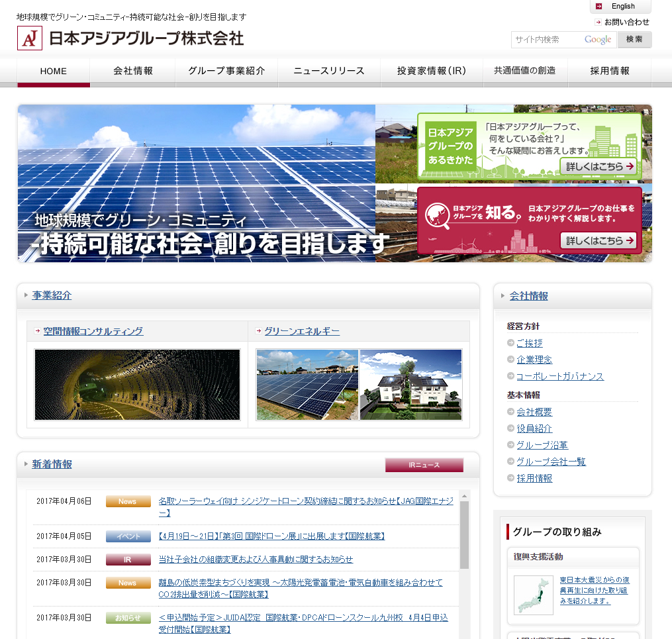This screenshot has height=639, width=672.
Task: Click the news list scrollbar thumb
Action: click(x=464, y=535)
